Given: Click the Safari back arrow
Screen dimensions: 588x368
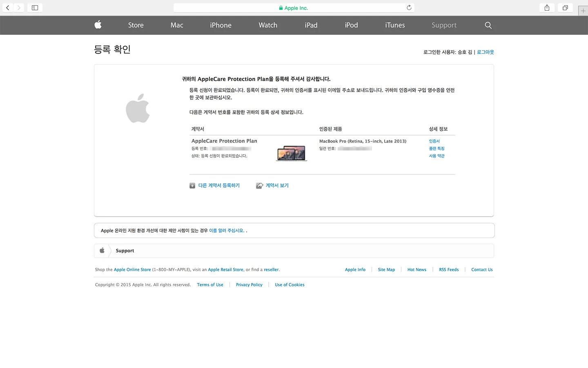Looking at the screenshot, I should click(8, 8).
